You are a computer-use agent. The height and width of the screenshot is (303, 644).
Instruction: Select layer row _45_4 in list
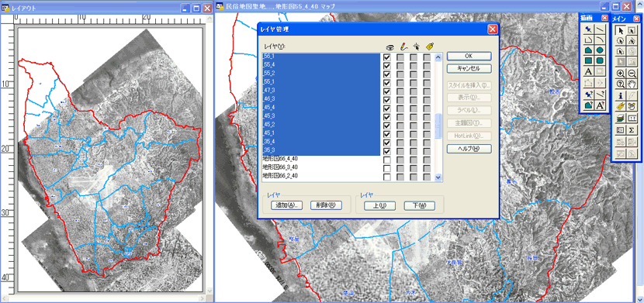click(x=321, y=108)
